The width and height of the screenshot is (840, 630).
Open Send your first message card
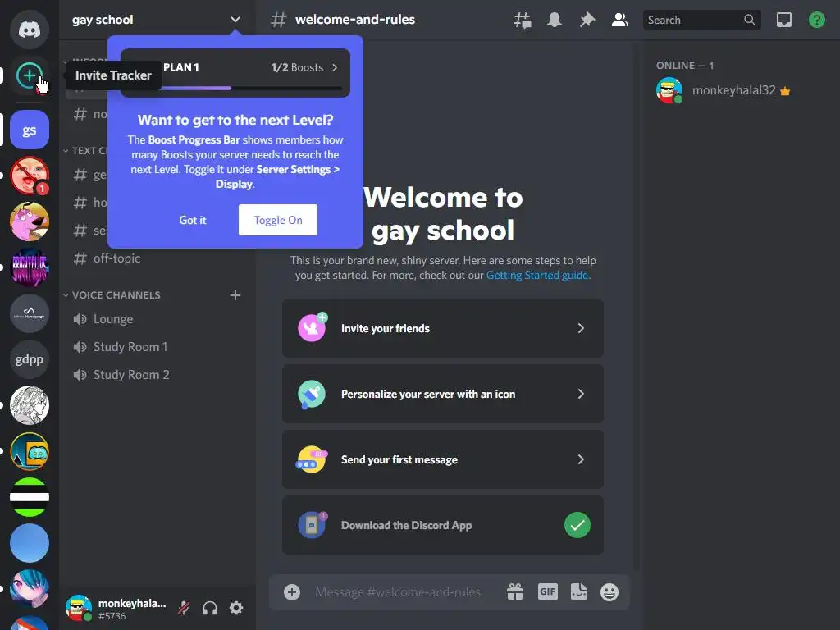point(442,459)
